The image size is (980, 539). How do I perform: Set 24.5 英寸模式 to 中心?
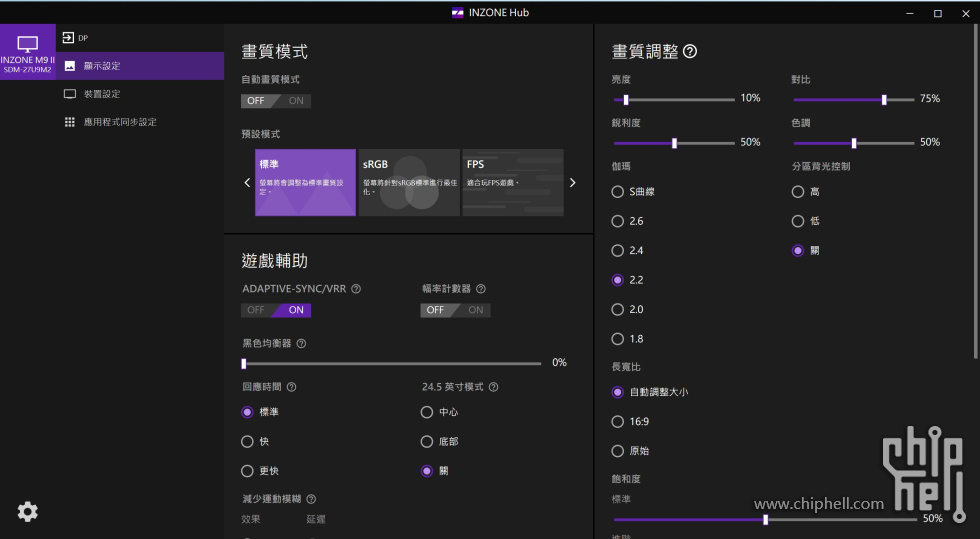(x=427, y=412)
